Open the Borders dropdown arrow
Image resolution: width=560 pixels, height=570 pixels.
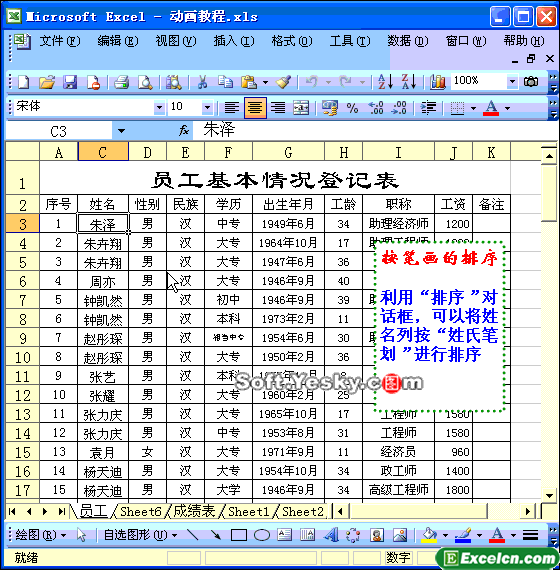[473, 108]
